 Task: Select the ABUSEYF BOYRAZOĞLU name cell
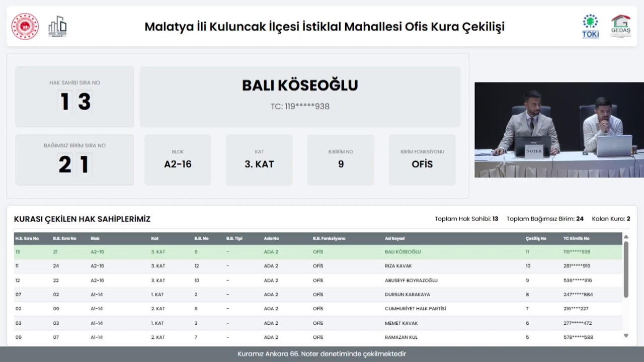click(x=411, y=281)
